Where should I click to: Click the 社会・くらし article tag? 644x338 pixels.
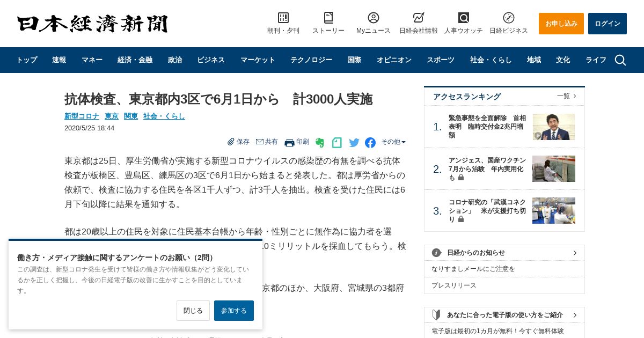[x=164, y=116]
